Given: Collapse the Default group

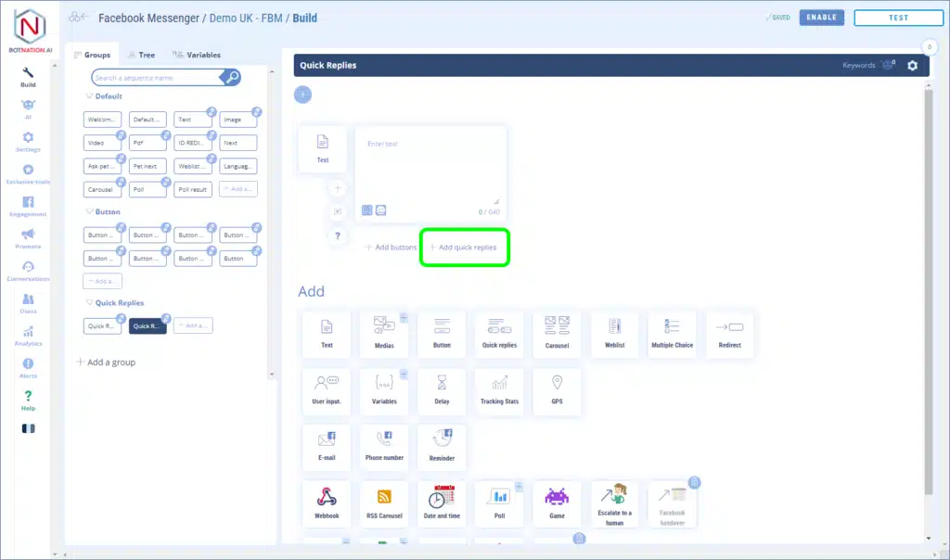Looking at the screenshot, I should tap(89, 96).
